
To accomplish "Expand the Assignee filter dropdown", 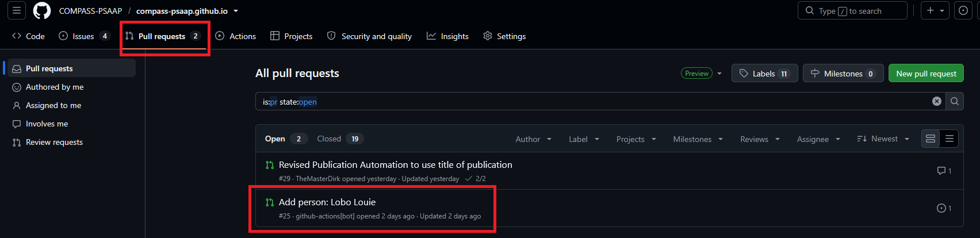I will coord(818,139).
